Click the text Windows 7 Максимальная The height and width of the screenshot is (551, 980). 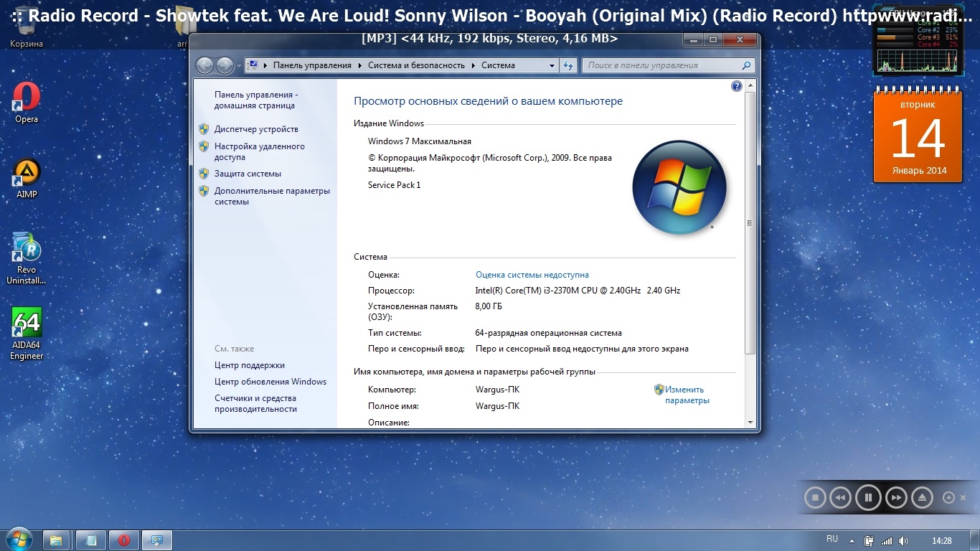click(420, 141)
